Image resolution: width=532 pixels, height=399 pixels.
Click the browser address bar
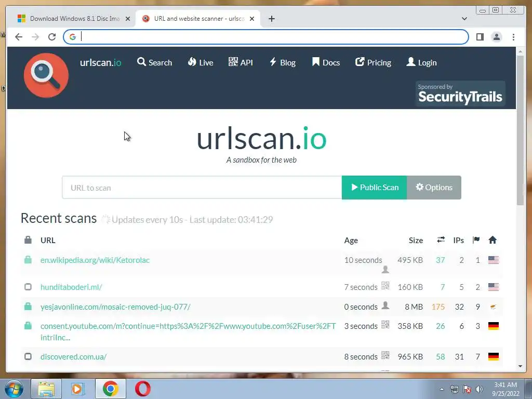pos(265,37)
